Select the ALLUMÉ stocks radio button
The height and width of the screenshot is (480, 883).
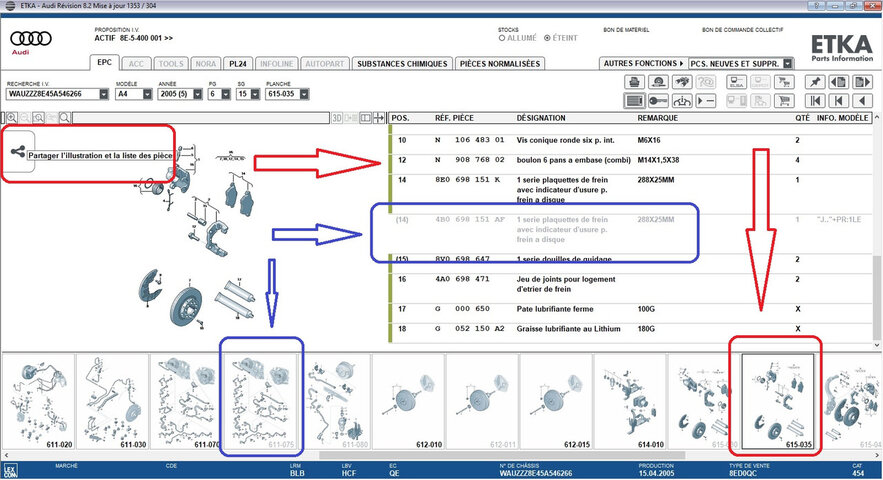pos(502,38)
